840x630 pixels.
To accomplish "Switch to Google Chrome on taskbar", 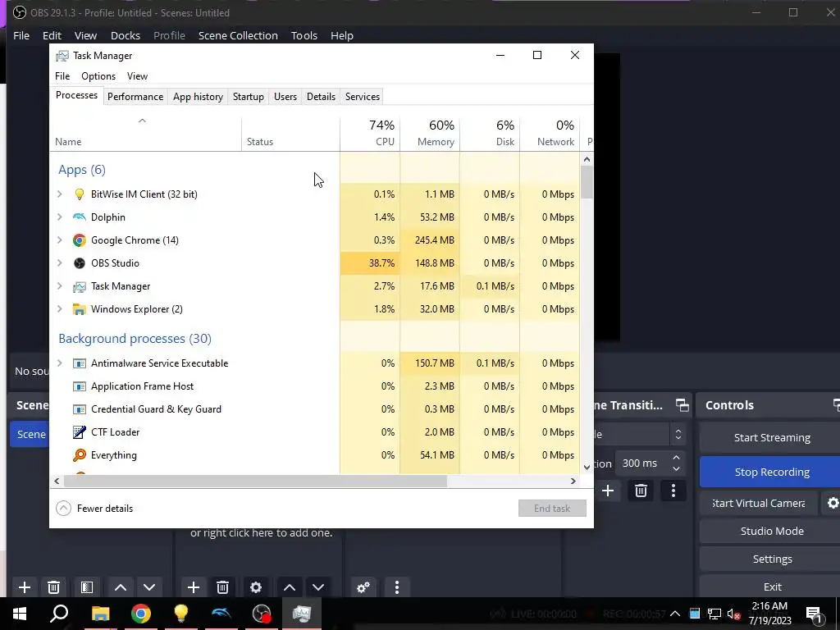I will pyautogui.click(x=141, y=614).
